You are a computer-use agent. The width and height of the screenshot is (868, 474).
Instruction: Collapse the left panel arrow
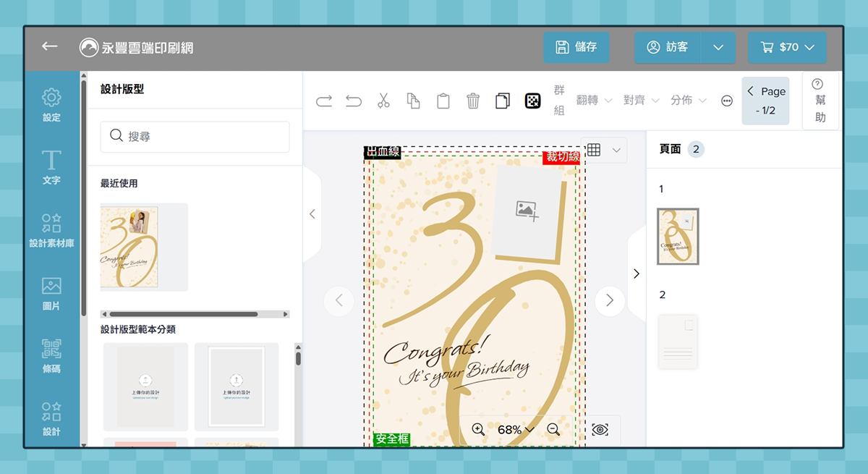tap(312, 214)
